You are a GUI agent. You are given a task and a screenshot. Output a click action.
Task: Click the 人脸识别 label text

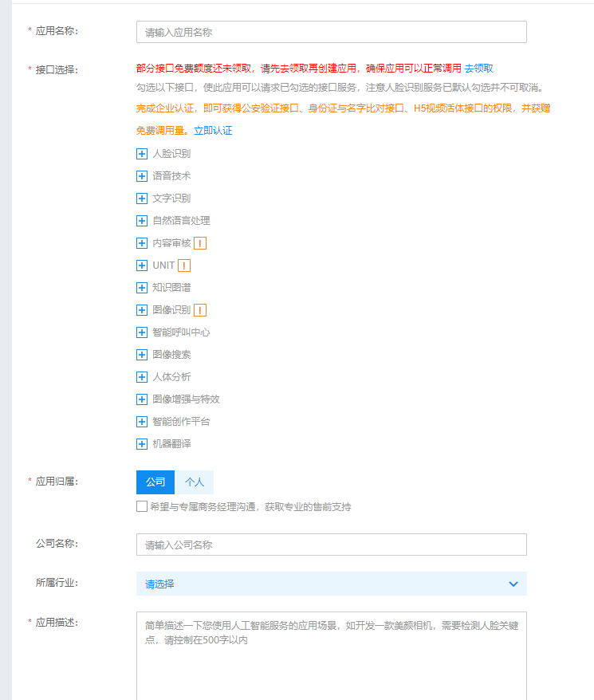click(171, 154)
